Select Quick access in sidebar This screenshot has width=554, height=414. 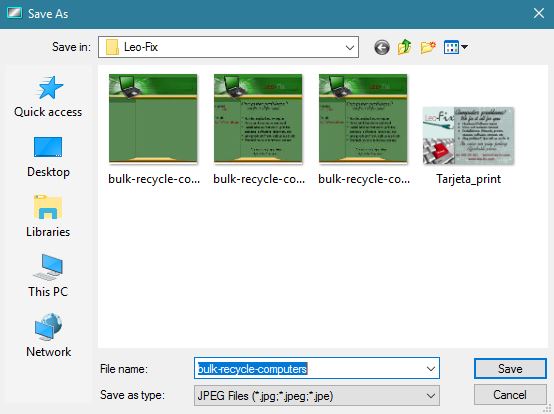[x=48, y=96]
